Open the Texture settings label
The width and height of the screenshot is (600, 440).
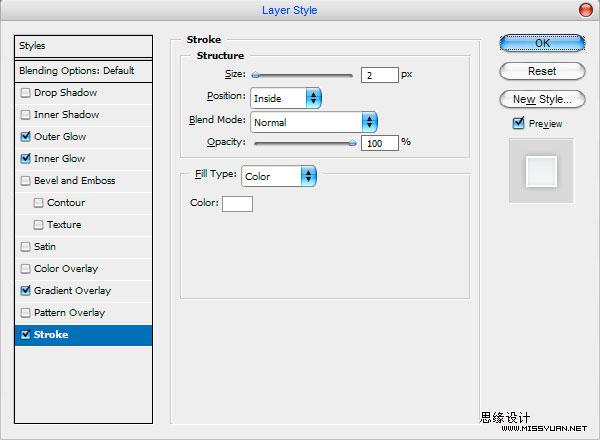[64, 225]
